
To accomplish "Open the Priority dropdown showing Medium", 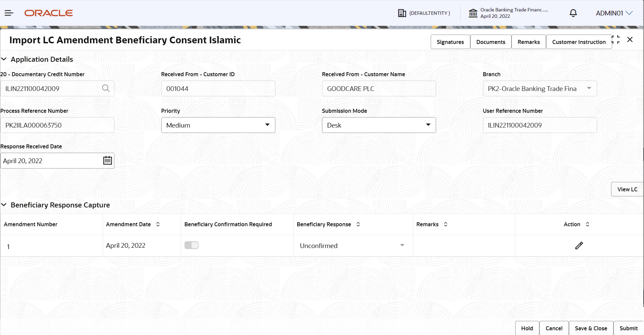I will (218, 125).
